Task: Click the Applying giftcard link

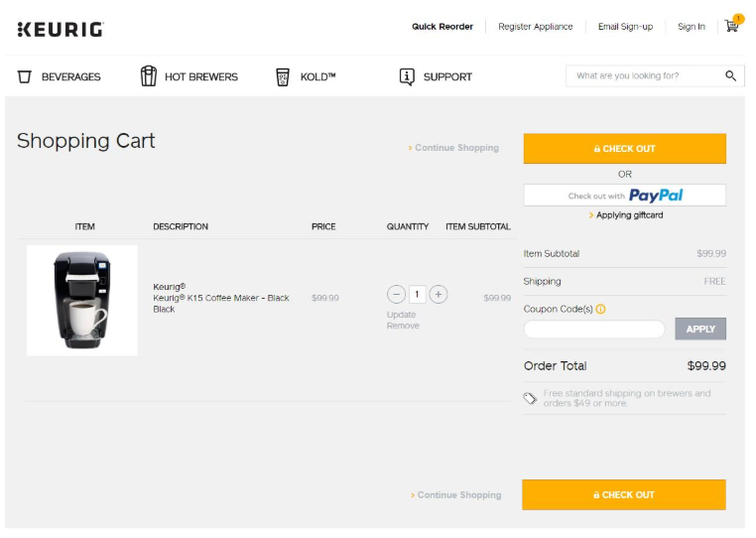Action: [x=626, y=214]
